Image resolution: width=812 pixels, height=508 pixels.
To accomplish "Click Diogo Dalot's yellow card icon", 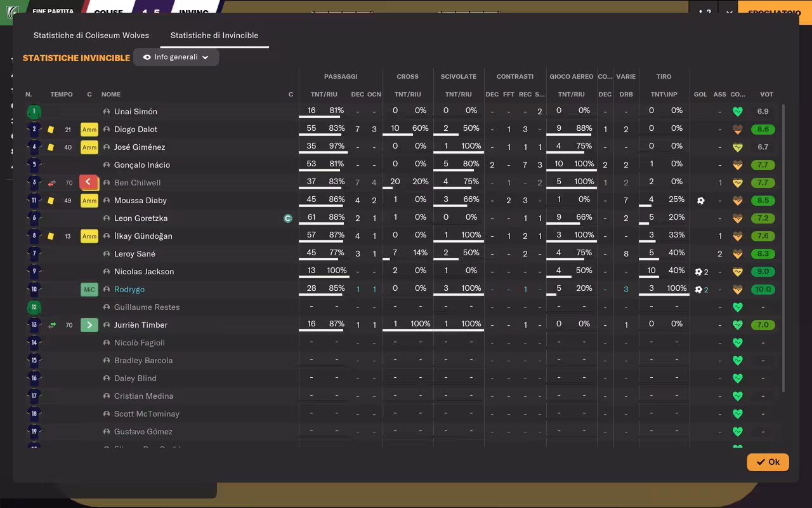I will [x=51, y=130].
